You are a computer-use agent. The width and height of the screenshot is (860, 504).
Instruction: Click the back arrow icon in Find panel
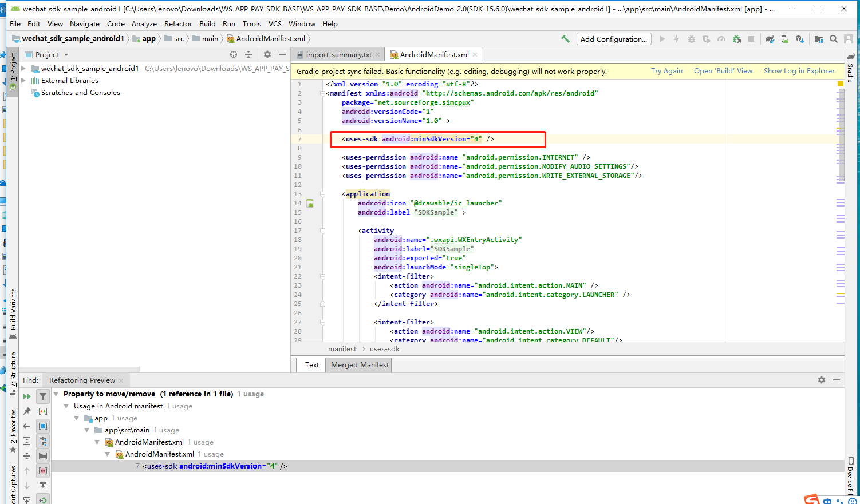click(x=27, y=426)
